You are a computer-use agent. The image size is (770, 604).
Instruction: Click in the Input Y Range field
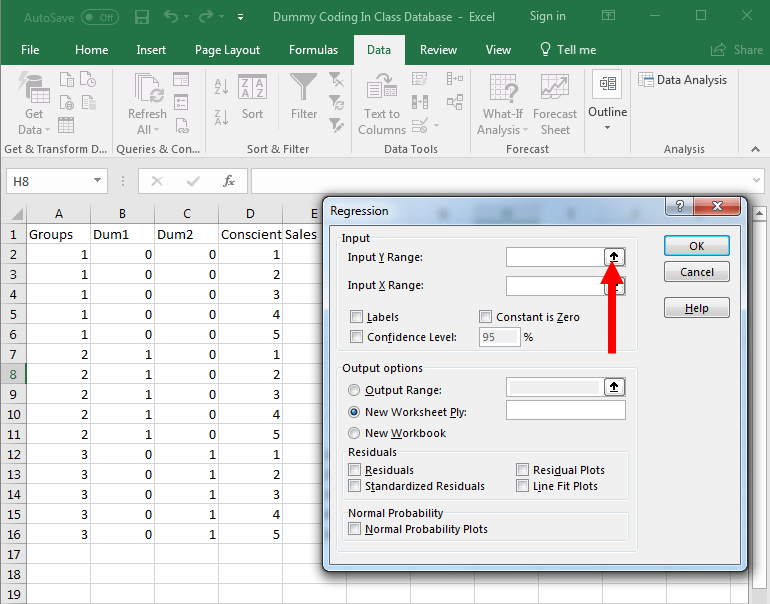(555, 257)
